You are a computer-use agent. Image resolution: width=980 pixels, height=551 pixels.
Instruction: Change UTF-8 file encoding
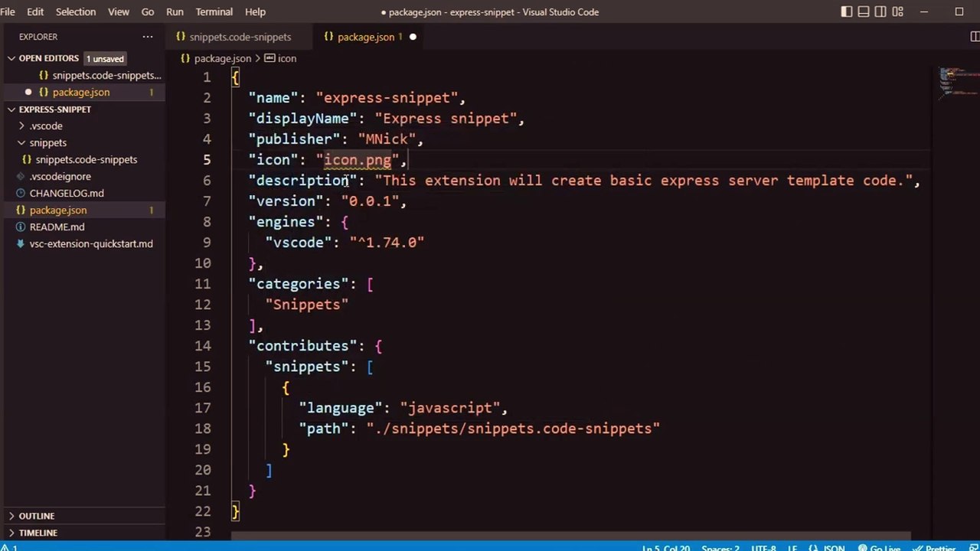click(x=763, y=548)
